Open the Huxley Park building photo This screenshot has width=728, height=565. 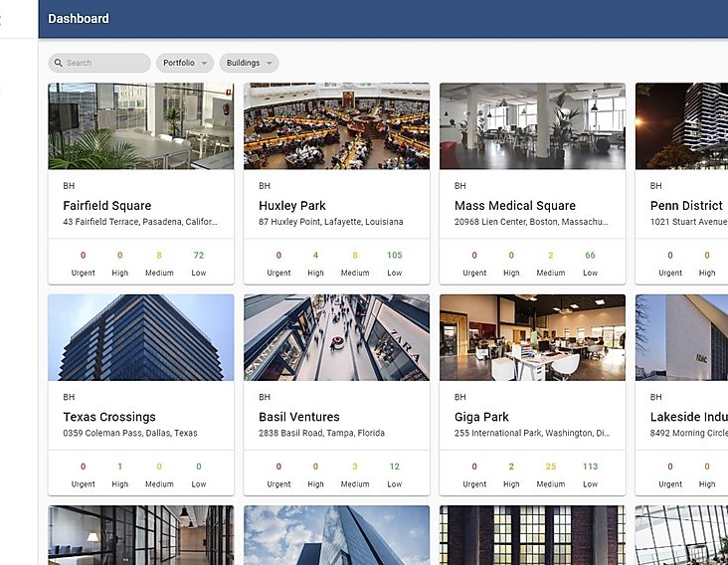click(x=336, y=125)
